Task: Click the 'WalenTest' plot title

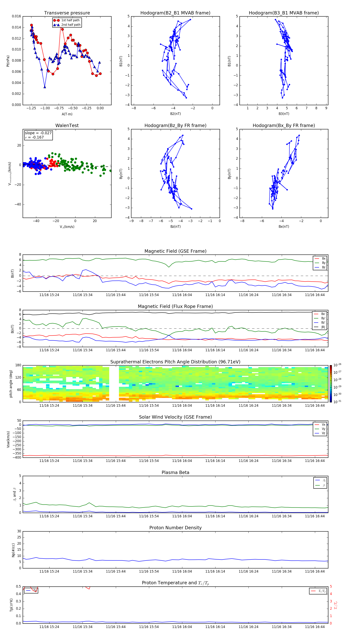Action: pos(67,125)
